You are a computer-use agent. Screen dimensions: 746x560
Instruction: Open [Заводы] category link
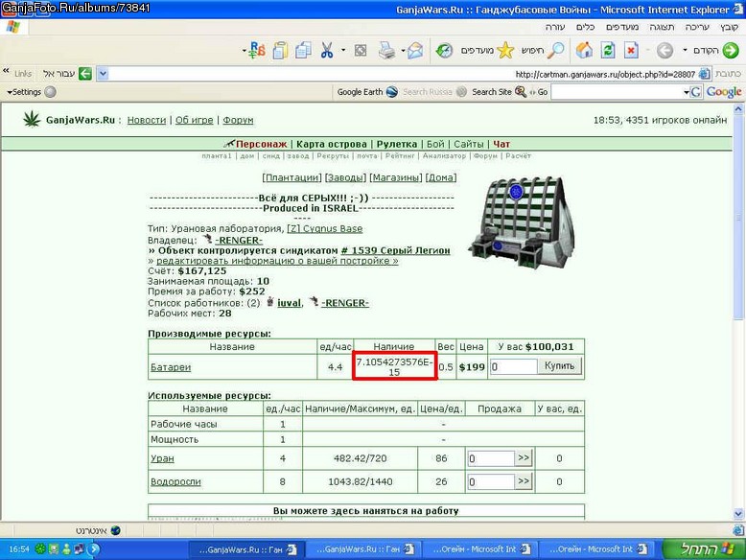345,177
